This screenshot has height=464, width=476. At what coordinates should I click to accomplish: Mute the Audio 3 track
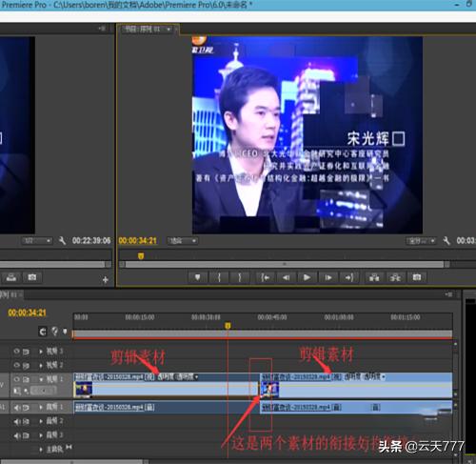click(16, 435)
